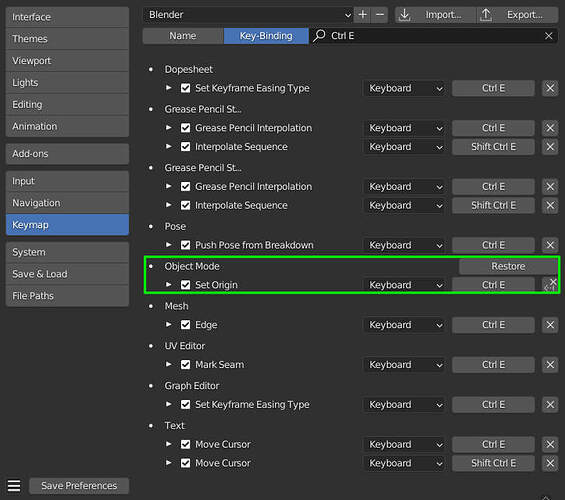The width and height of the screenshot is (565, 500).
Task: Click the Dopesheet category heading
Action: (188, 70)
